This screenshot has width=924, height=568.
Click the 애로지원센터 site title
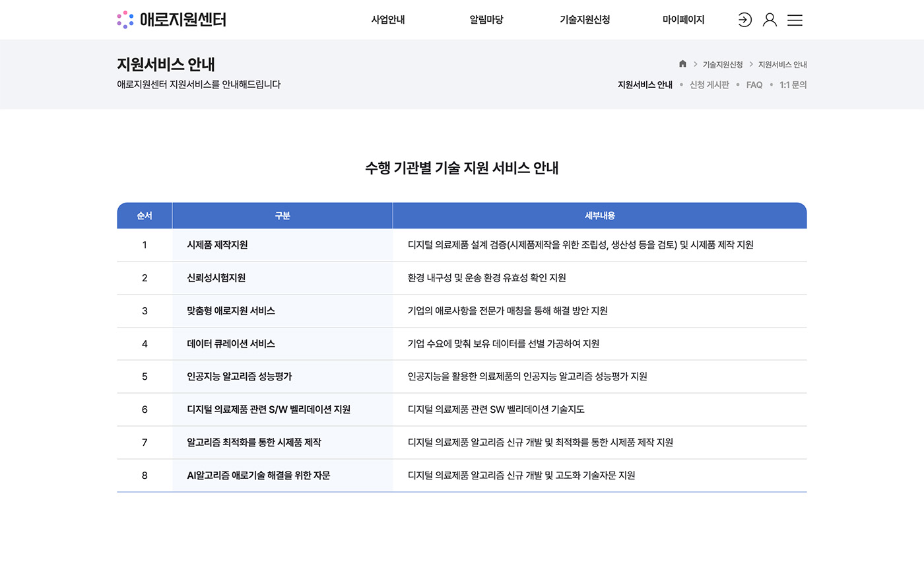pos(184,20)
